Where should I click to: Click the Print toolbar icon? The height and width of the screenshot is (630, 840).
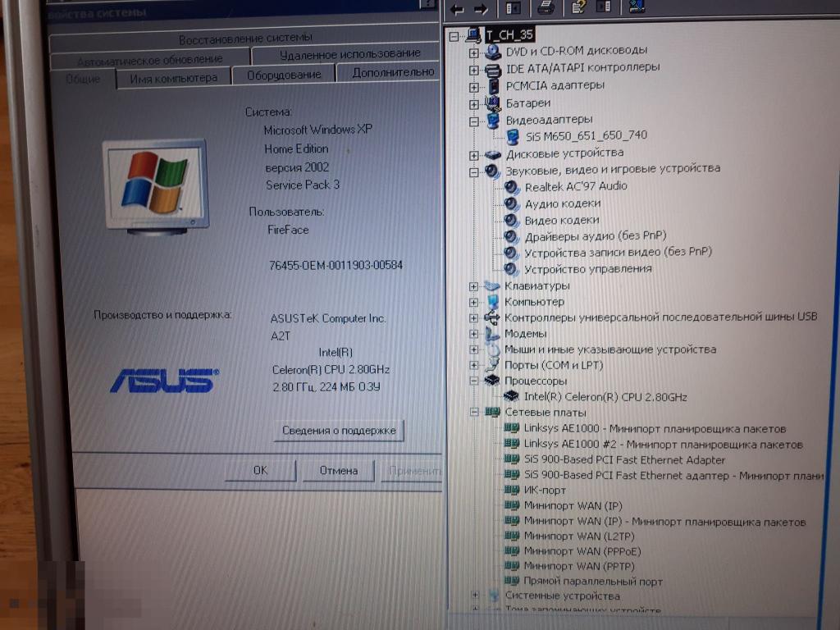(x=546, y=8)
